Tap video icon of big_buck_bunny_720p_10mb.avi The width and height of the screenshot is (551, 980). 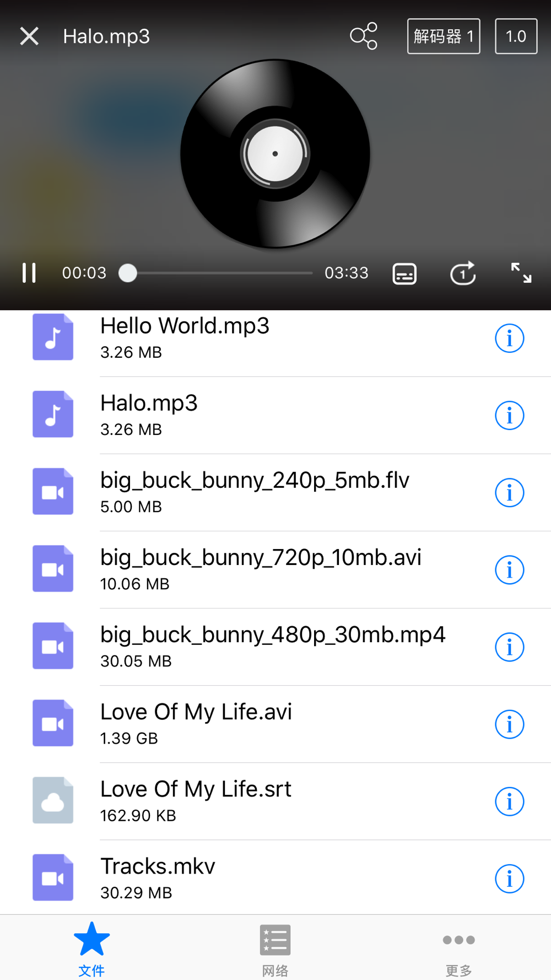tap(53, 568)
